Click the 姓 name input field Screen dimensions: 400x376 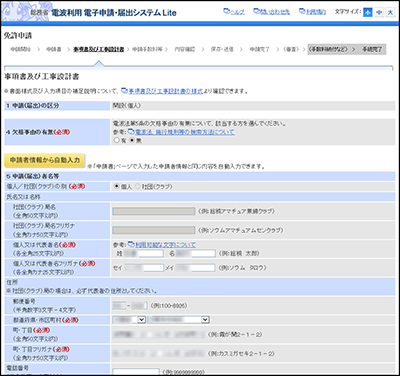143,254
